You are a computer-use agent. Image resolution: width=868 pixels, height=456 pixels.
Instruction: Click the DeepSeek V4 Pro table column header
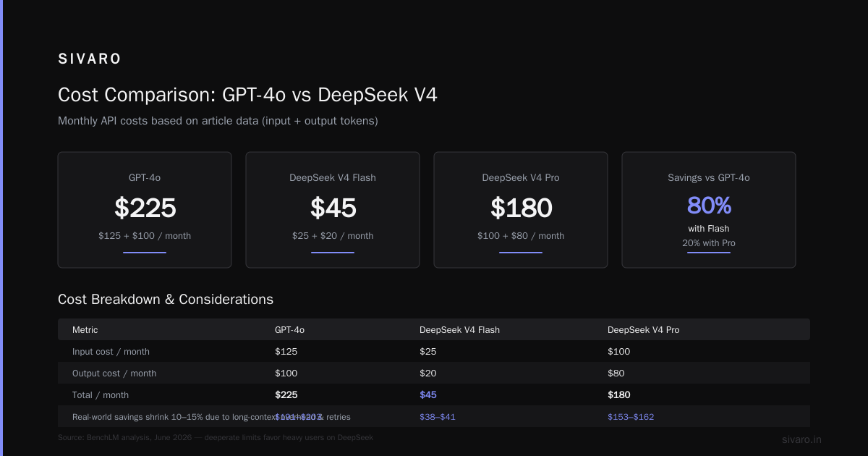click(643, 329)
